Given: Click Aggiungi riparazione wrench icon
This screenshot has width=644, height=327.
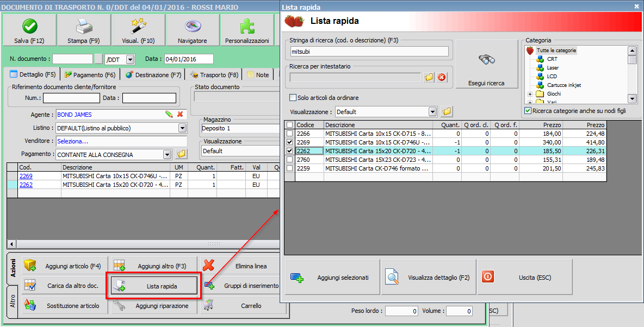Looking at the screenshot, I should pos(120,305).
